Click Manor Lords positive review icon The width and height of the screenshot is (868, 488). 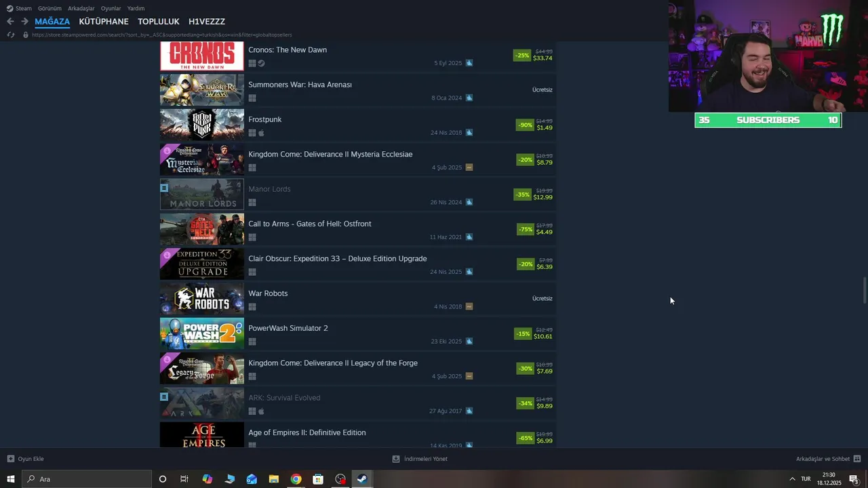point(469,202)
